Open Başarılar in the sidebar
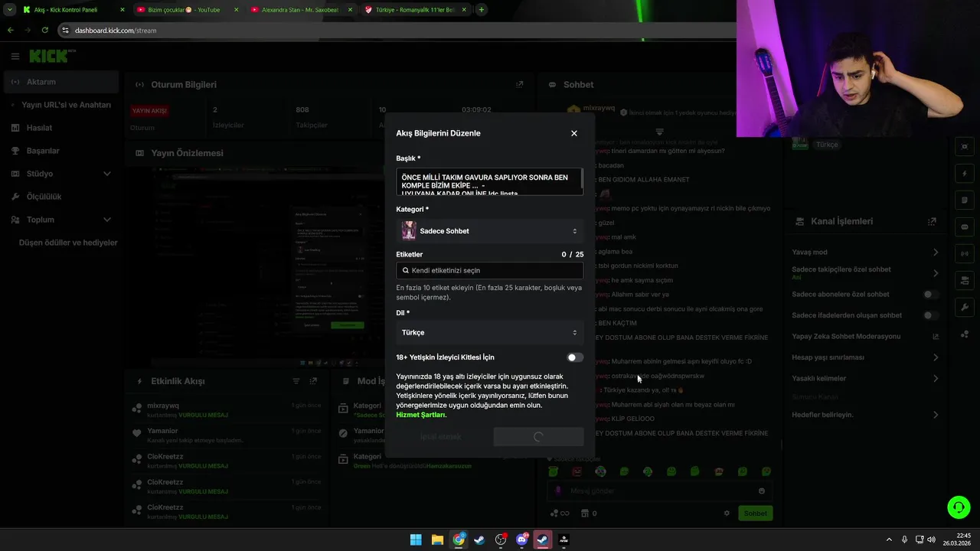This screenshot has width=980, height=551. coord(60,151)
